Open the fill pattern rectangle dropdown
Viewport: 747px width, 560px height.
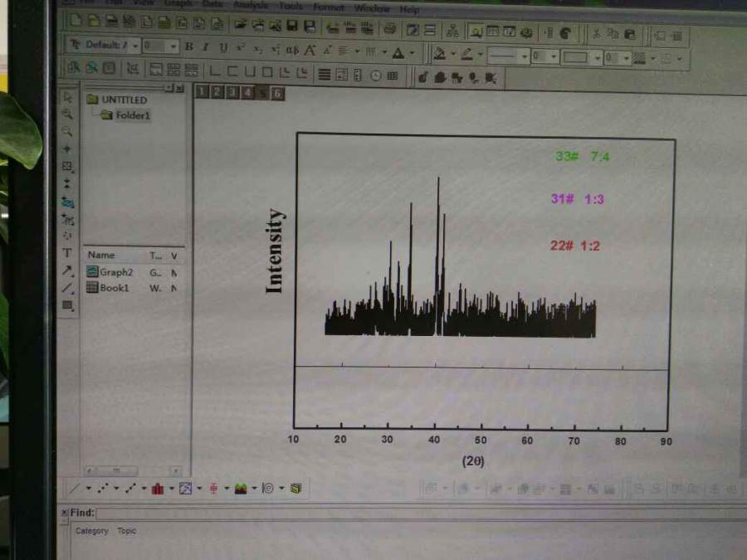597,58
